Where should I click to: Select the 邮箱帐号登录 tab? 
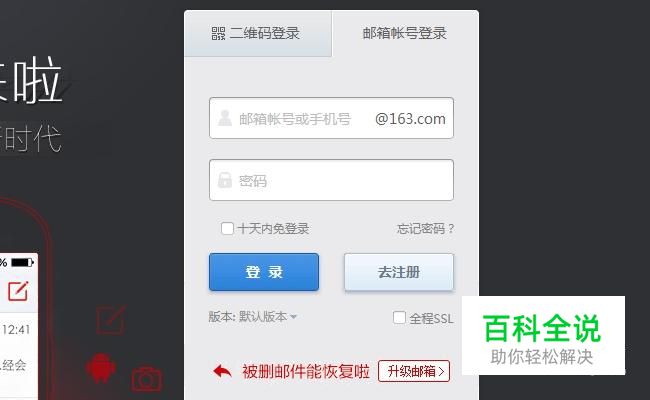coord(405,34)
